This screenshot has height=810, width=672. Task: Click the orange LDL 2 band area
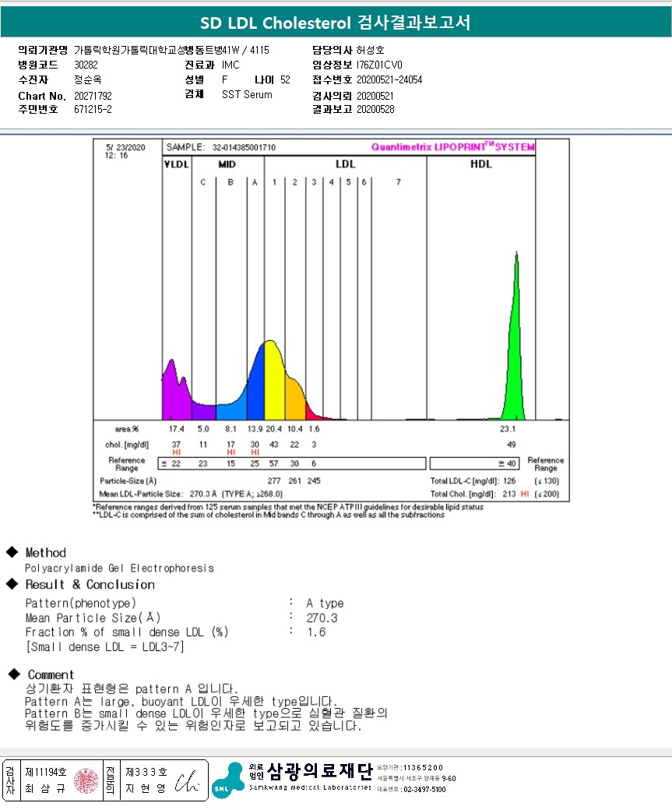point(295,400)
